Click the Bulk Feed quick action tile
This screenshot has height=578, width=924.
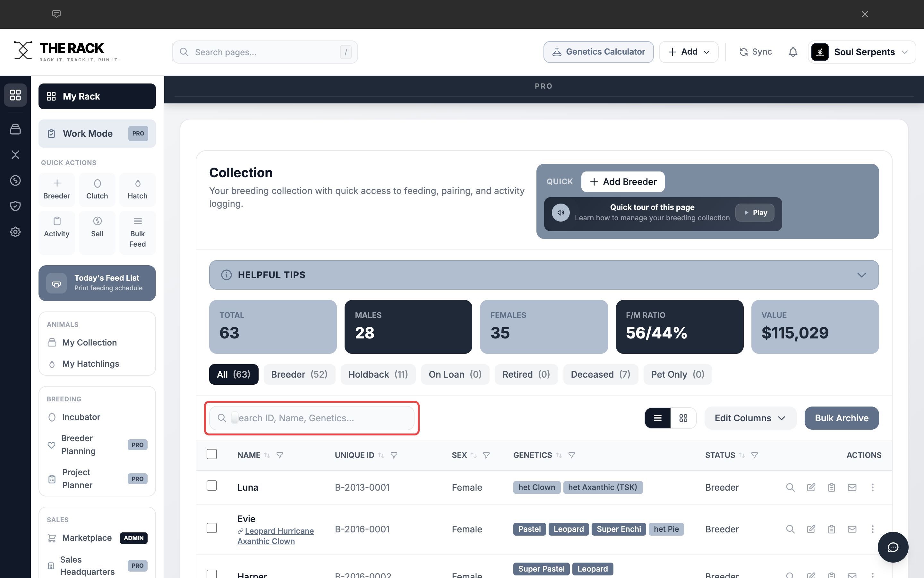137,232
